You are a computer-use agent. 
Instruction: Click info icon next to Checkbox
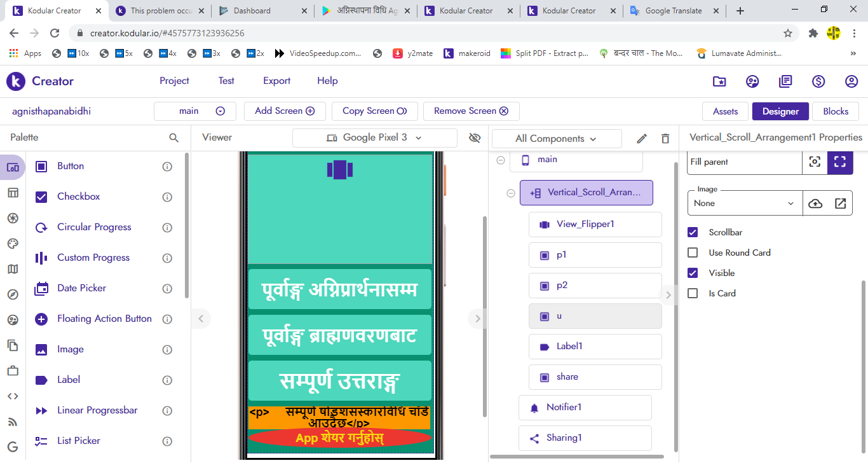[x=167, y=197]
